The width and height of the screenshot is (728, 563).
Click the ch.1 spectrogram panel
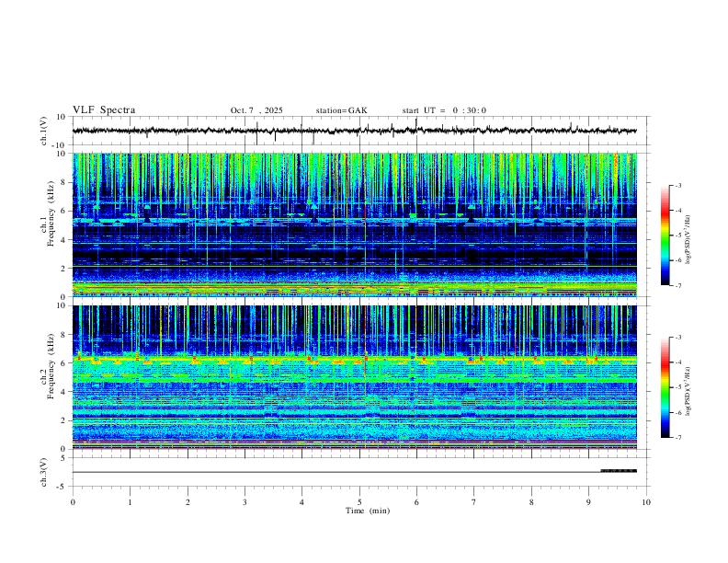(x=355, y=224)
